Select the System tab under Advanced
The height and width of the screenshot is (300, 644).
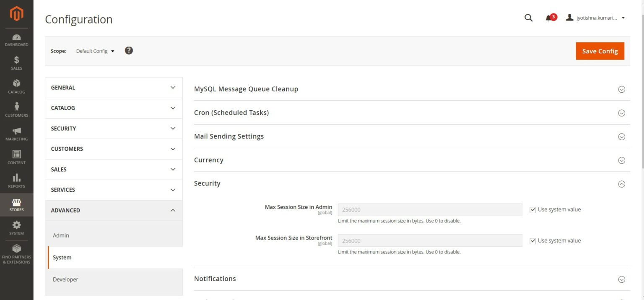coord(115,258)
